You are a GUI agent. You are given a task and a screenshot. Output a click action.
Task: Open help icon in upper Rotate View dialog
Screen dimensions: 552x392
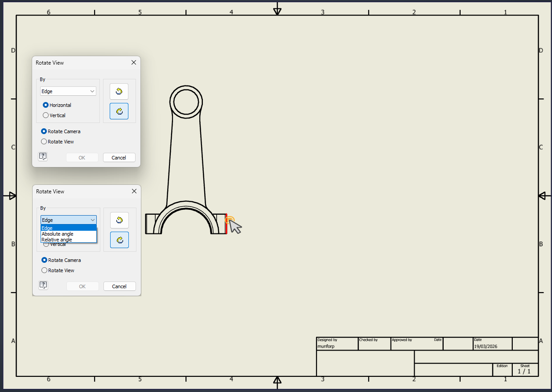43,156
